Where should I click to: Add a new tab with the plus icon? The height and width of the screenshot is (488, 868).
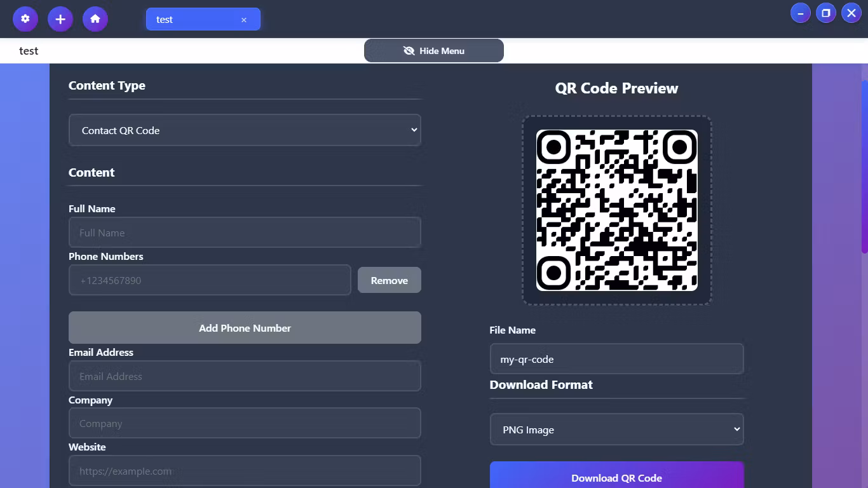(60, 19)
